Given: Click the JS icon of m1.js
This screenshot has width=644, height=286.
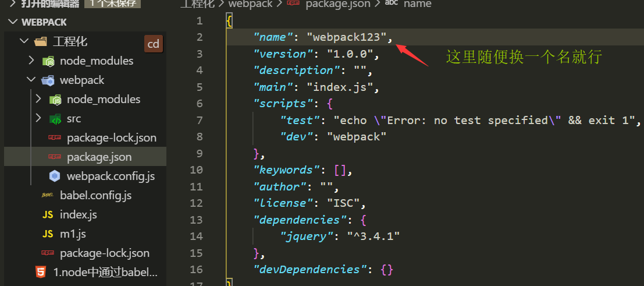Looking at the screenshot, I should [x=48, y=234].
